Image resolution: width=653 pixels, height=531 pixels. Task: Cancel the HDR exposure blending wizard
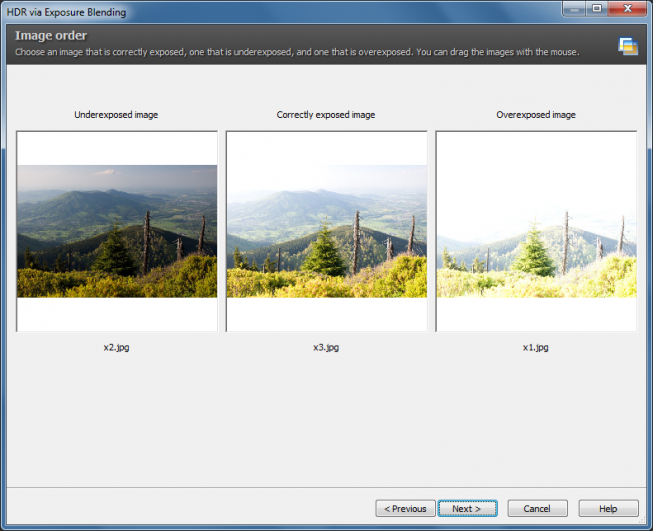coord(537,509)
